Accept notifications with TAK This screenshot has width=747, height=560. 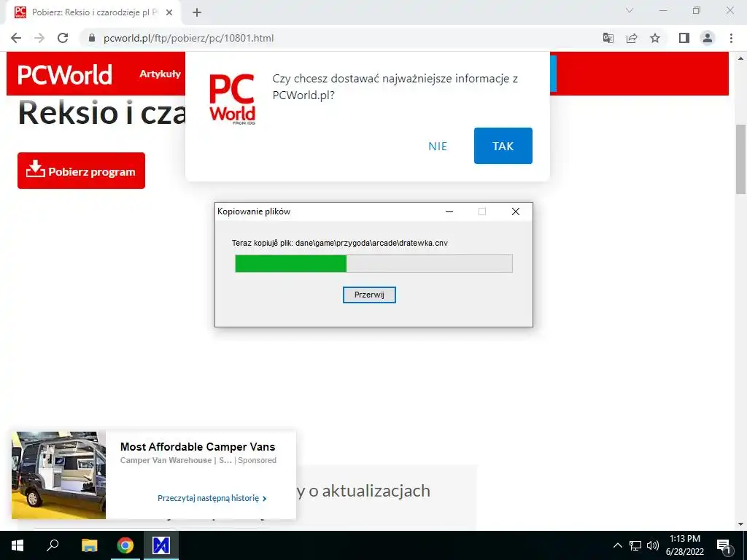click(503, 146)
